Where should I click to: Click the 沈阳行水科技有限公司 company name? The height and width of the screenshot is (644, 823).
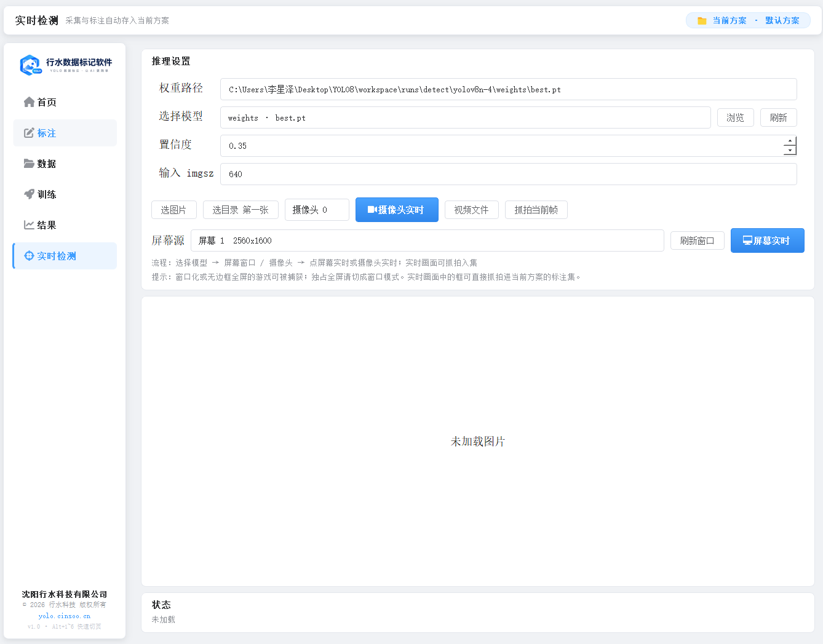(x=65, y=594)
